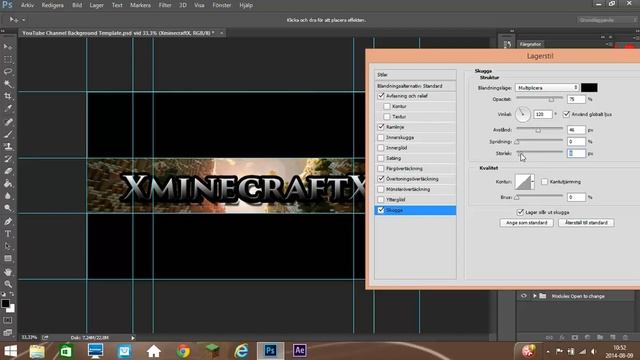Click the Avstånd slider track
Image resolution: width=640 pixels, height=360 pixels.
[x=539, y=129]
